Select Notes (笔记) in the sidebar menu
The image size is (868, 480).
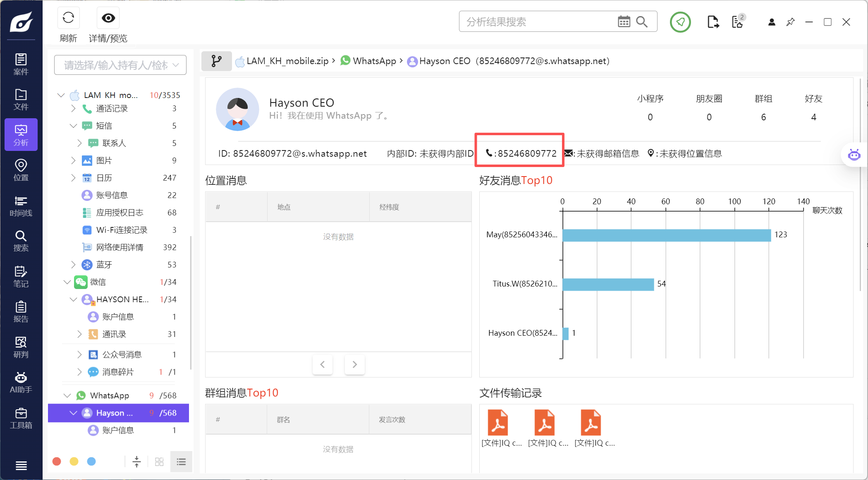[x=21, y=277]
